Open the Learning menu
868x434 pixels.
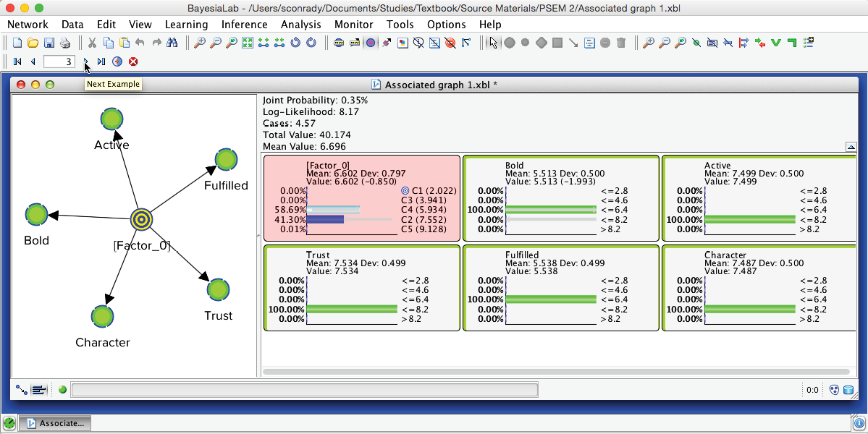click(x=186, y=25)
